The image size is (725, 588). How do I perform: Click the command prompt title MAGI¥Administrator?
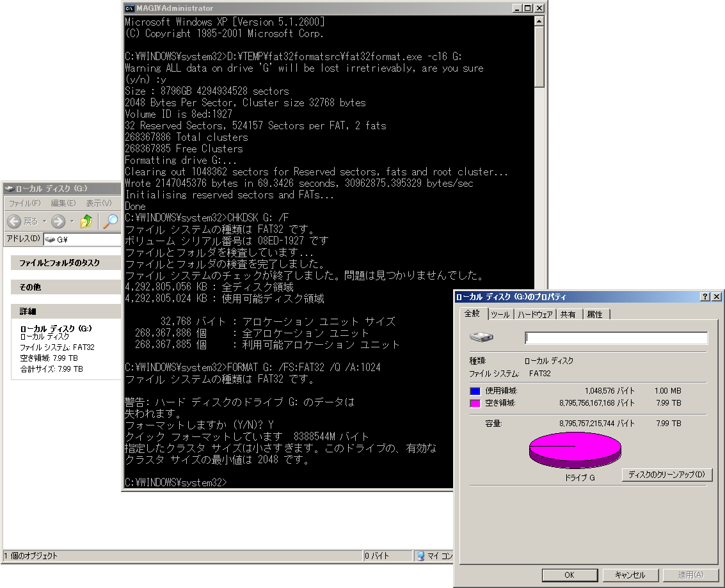(x=175, y=8)
